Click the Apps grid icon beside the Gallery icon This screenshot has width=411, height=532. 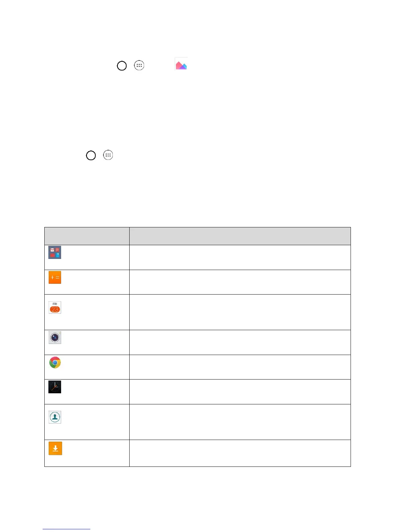139,65
